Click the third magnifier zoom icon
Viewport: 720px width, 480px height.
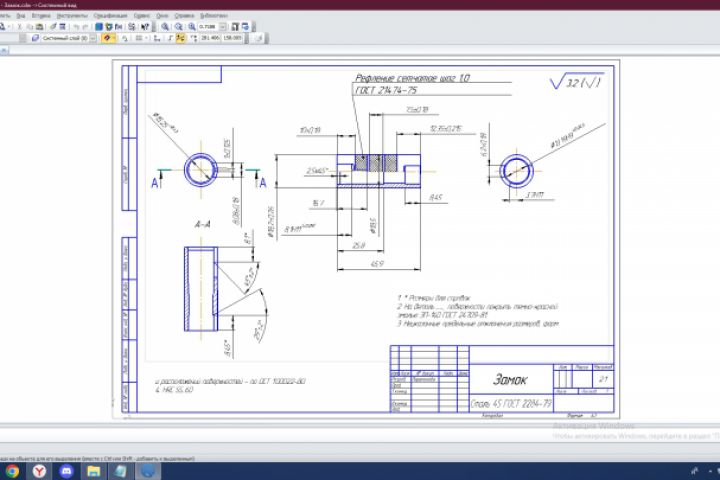click(x=192, y=27)
